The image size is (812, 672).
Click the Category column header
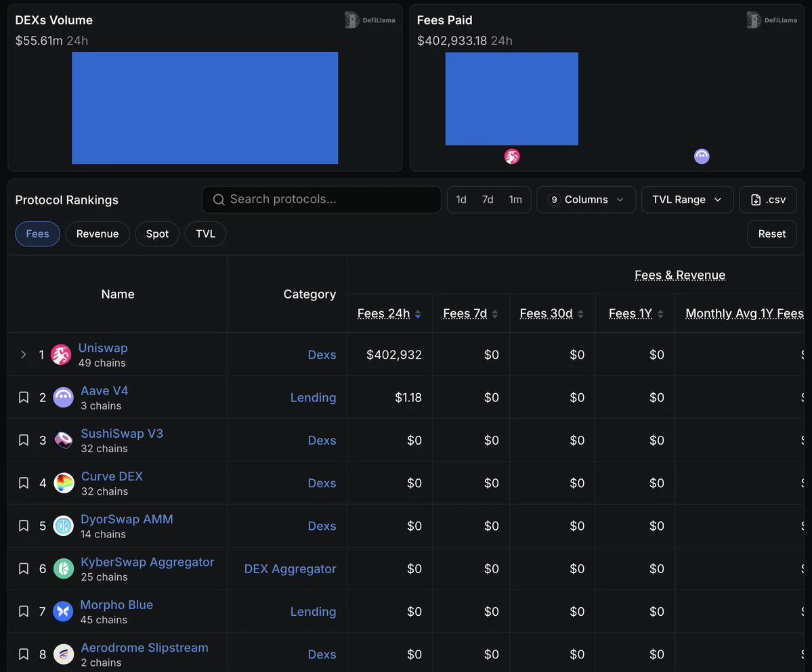pos(309,294)
